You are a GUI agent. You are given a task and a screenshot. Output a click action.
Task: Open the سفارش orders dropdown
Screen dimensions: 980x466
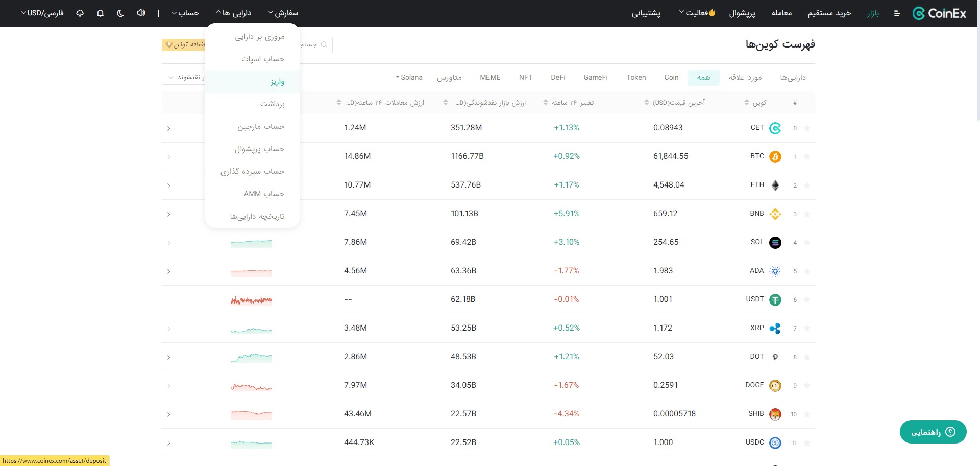point(283,13)
